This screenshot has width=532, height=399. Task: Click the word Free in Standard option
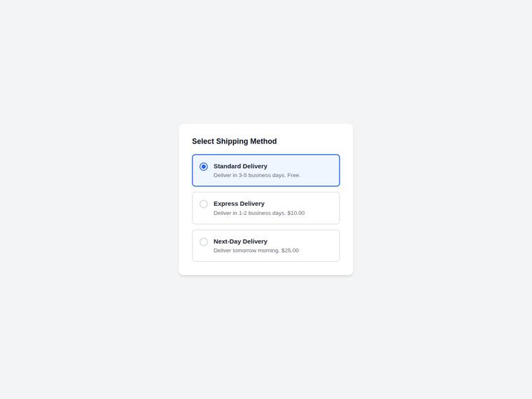[293, 176]
